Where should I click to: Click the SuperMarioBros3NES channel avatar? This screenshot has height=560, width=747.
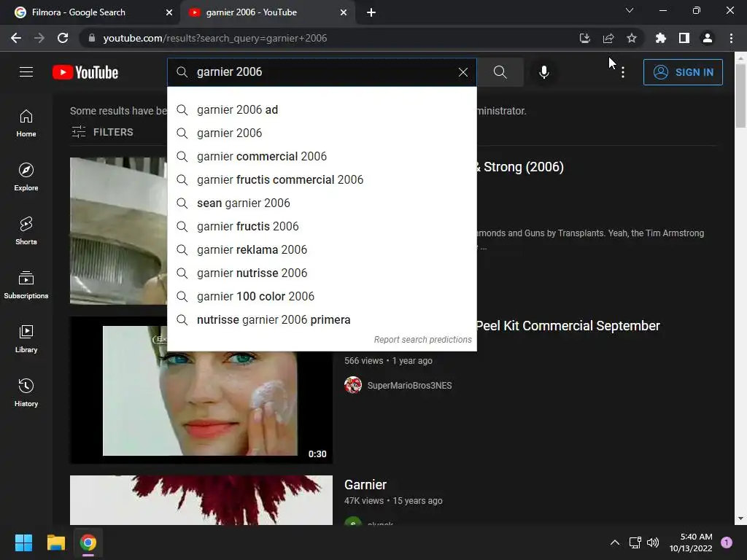[x=353, y=385]
